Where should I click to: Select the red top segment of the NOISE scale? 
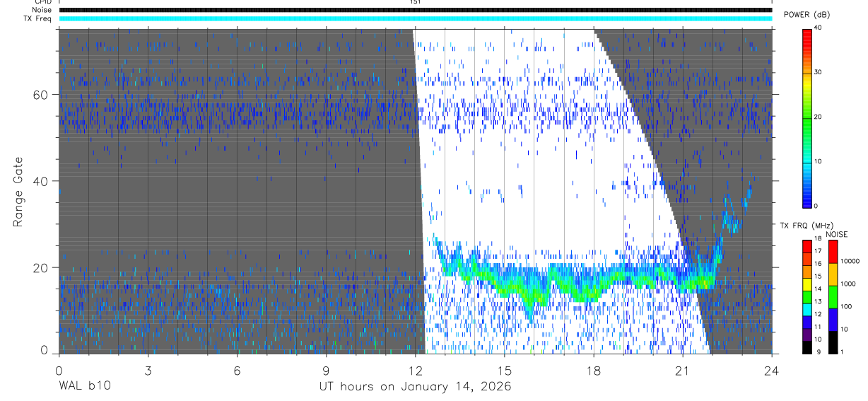[833, 252]
